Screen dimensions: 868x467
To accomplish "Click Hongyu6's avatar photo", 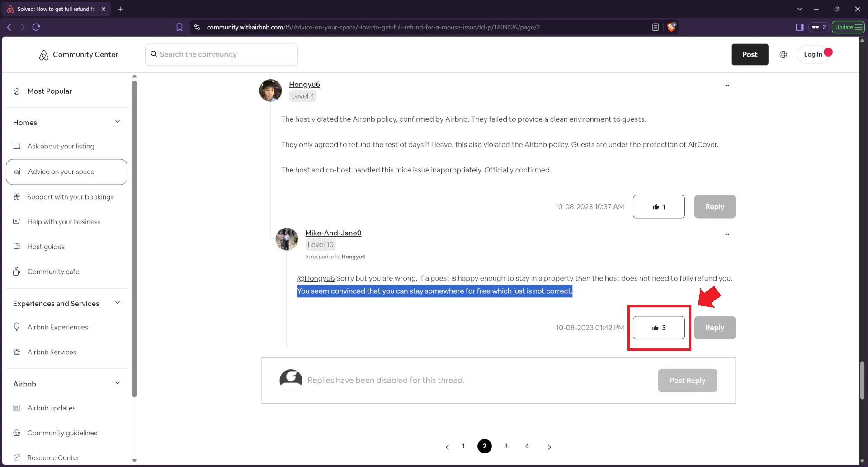I will pos(270,91).
